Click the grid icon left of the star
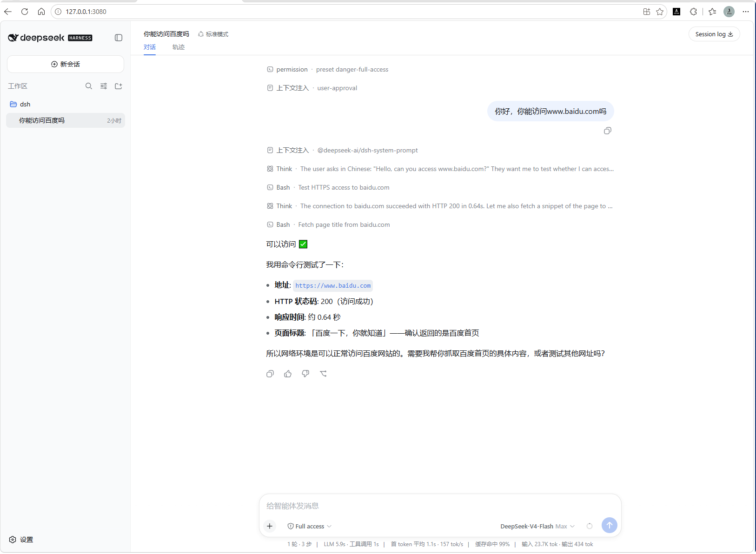Image resolution: width=756 pixels, height=554 pixels. click(647, 12)
